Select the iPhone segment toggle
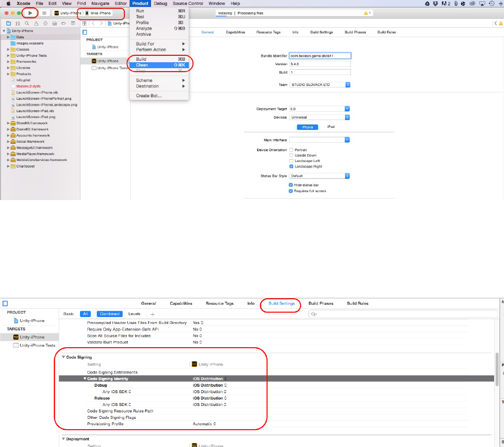This screenshot has height=447, width=504. point(307,127)
